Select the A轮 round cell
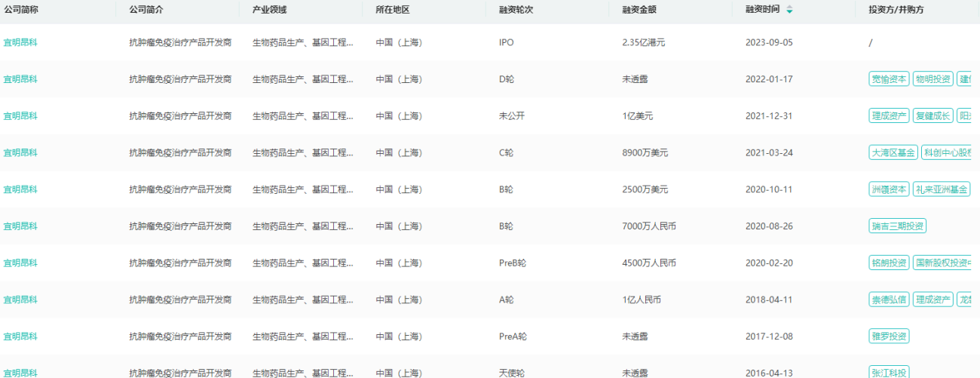The image size is (980, 378). pos(507,300)
